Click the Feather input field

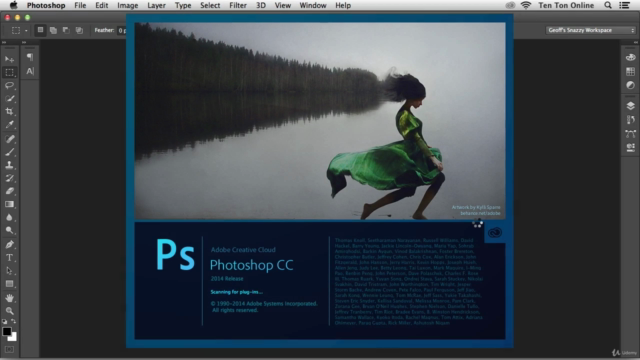coord(122,30)
